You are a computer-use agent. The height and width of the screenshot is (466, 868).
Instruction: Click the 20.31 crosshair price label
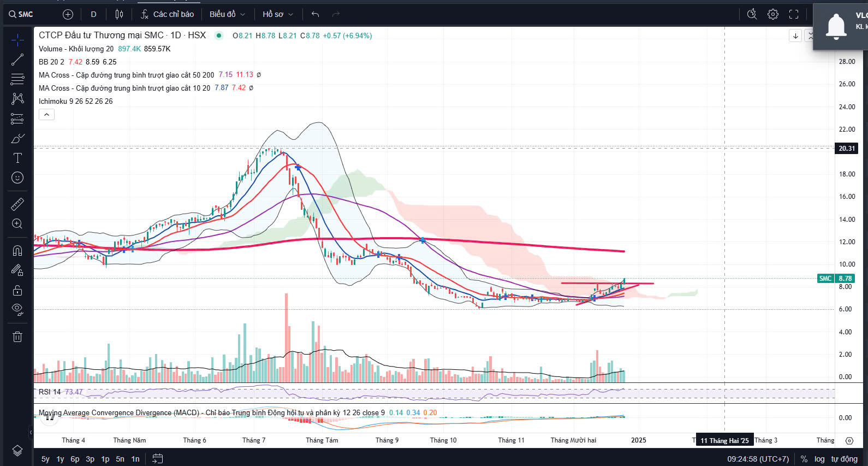coord(847,149)
